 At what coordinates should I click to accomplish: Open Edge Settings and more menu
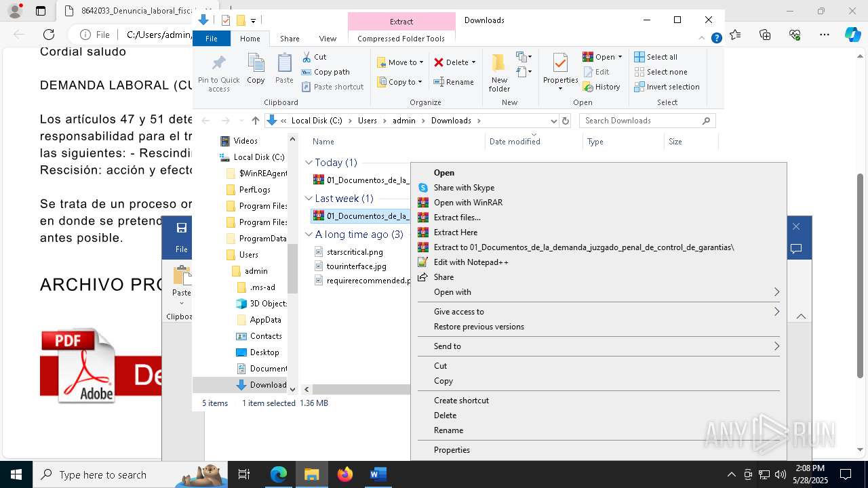[x=825, y=35]
